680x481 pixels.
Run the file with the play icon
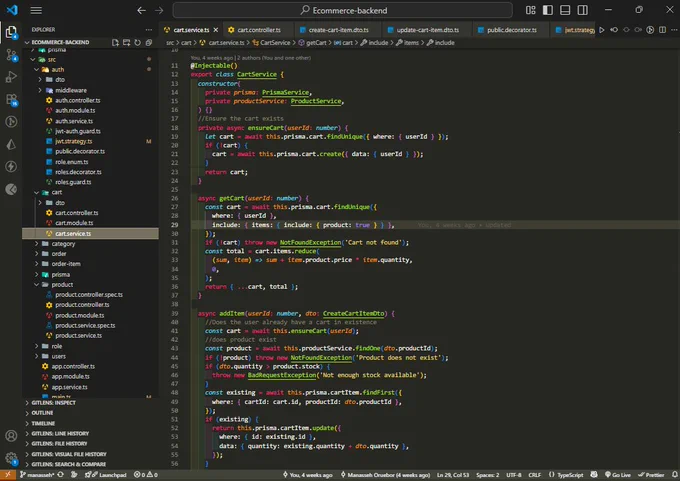(x=602, y=30)
